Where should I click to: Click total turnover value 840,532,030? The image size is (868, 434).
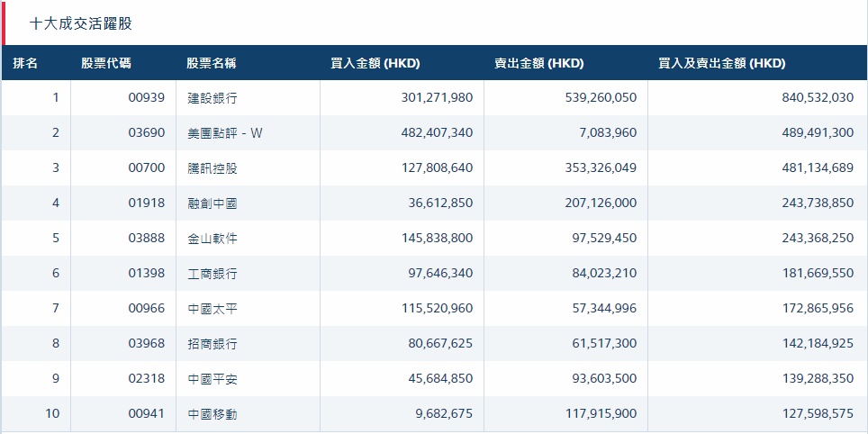click(817, 98)
